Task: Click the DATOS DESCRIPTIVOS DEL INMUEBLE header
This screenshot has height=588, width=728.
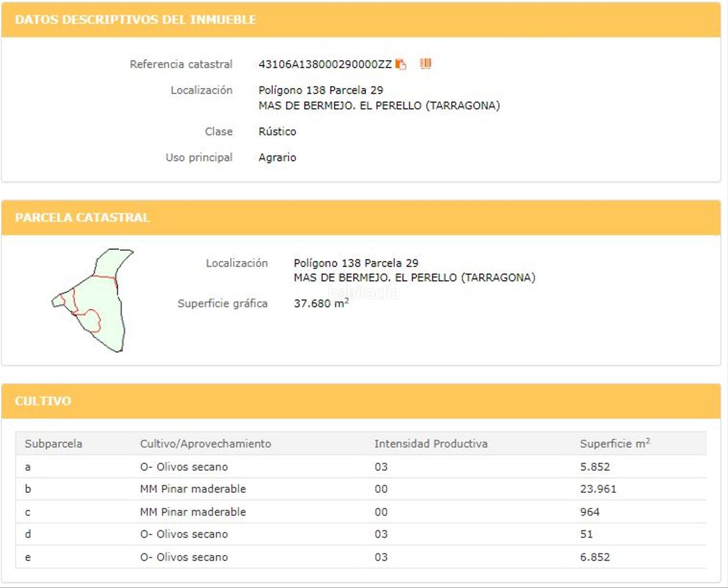Action: (x=136, y=20)
